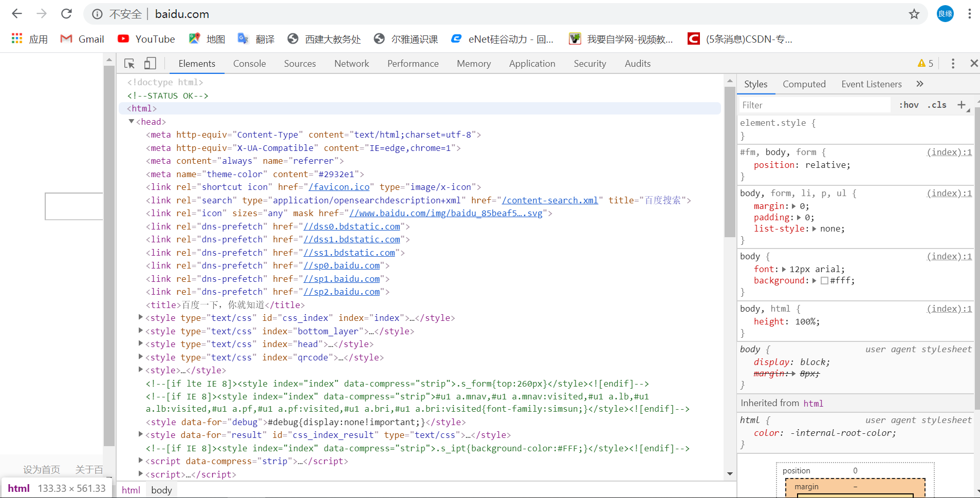Open the YouTube bookmark
980x498 pixels.
pyautogui.click(x=146, y=39)
